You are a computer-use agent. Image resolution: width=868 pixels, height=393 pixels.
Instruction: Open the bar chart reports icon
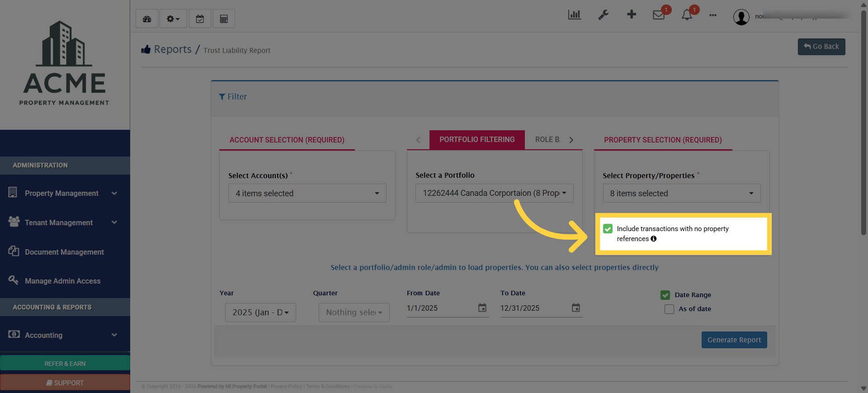[x=574, y=15]
